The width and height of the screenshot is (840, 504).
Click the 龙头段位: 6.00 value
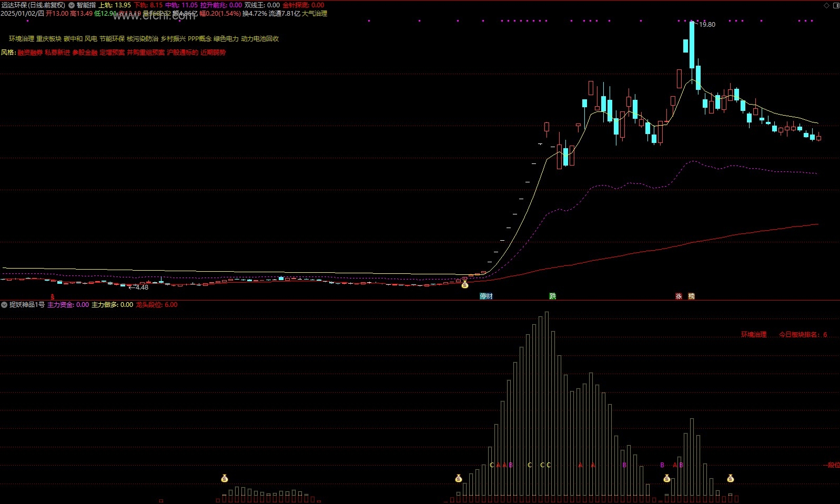(x=157, y=305)
